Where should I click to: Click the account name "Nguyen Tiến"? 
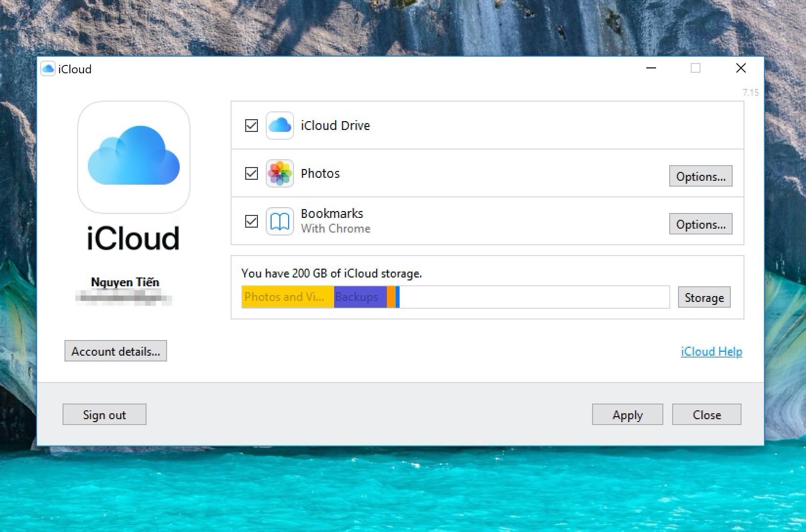click(x=125, y=282)
